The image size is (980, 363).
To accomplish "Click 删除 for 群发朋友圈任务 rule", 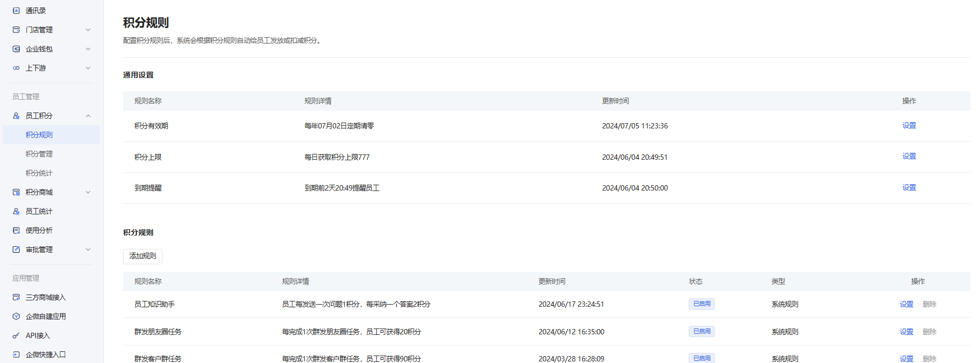I will [929, 332].
